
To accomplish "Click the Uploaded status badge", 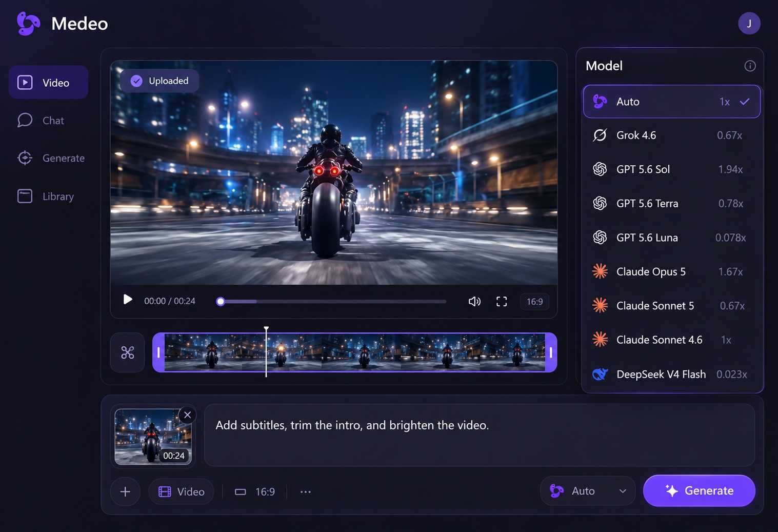I will (159, 81).
